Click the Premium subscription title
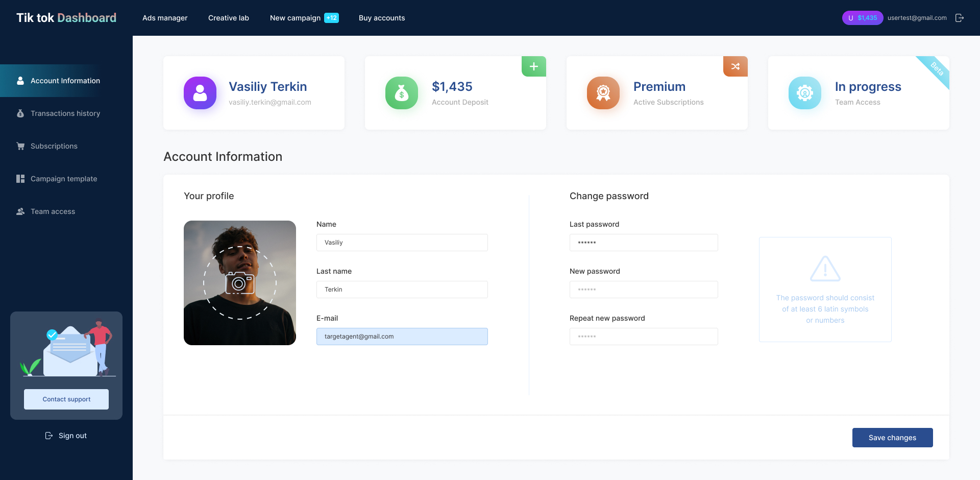The image size is (980, 480). click(659, 86)
